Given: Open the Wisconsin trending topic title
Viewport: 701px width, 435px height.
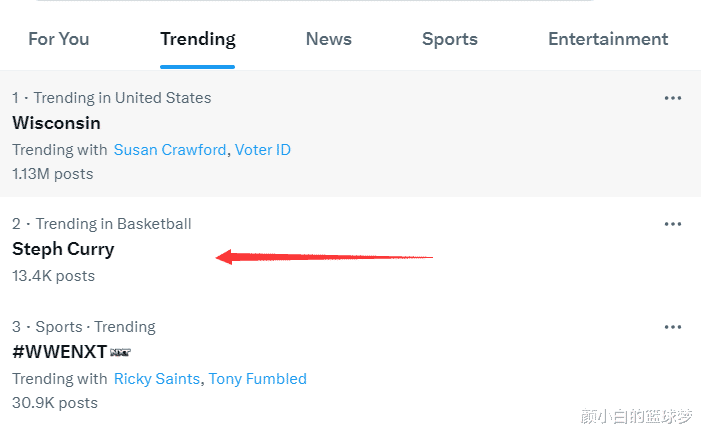Looking at the screenshot, I should (x=56, y=123).
